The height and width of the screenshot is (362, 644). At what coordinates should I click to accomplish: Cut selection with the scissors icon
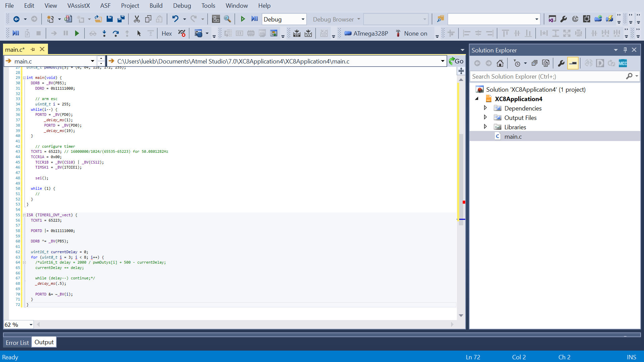(x=137, y=19)
